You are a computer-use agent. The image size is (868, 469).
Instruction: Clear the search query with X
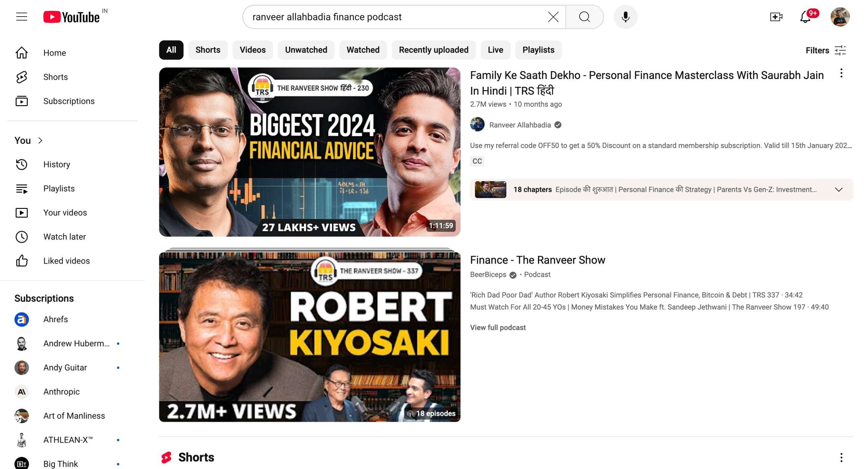[x=553, y=17]
